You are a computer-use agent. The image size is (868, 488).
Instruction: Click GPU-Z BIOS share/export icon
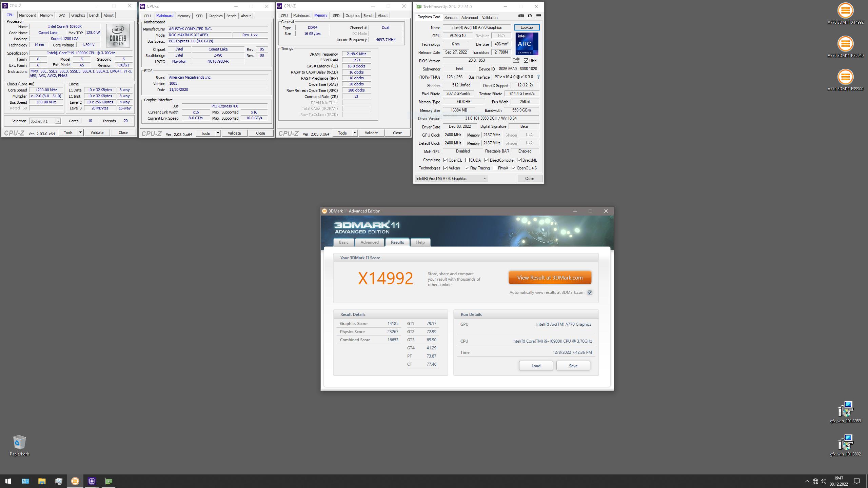click(x=516, y=60)
